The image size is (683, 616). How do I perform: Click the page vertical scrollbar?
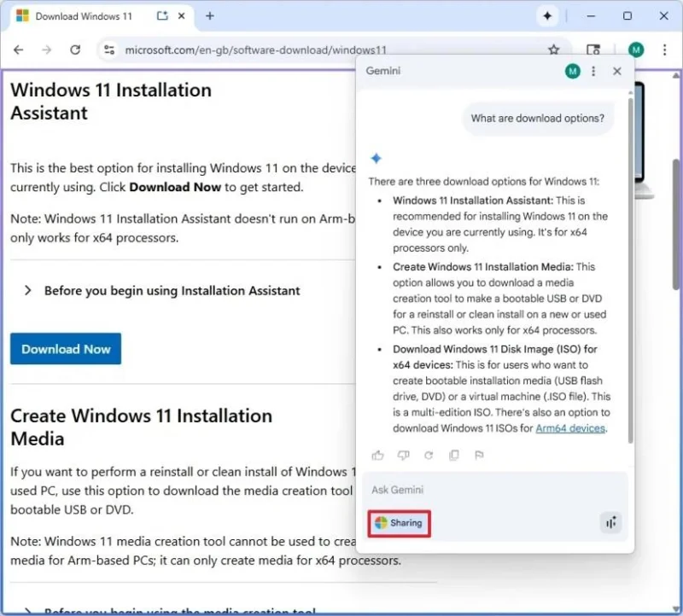point(676,224)
